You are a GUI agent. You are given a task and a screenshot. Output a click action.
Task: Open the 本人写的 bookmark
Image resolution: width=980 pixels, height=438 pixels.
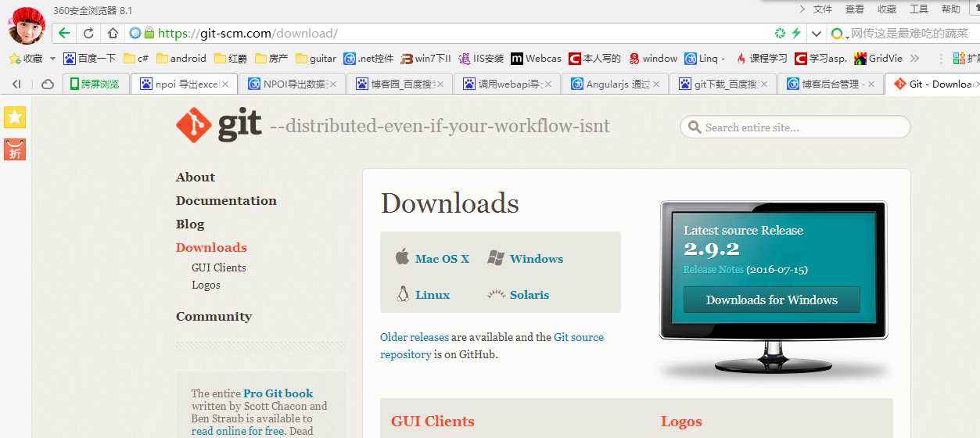point(595,58)
